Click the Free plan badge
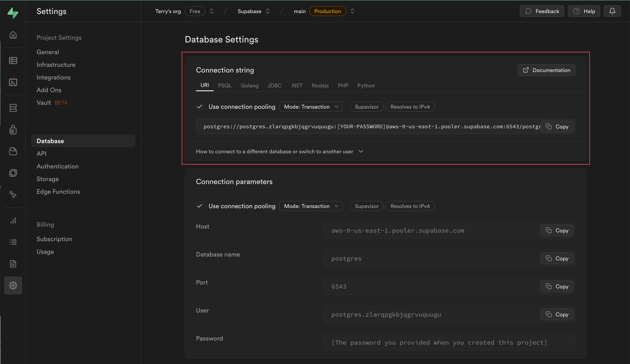Screen dimensions: 630x364 tap(195, 11)
